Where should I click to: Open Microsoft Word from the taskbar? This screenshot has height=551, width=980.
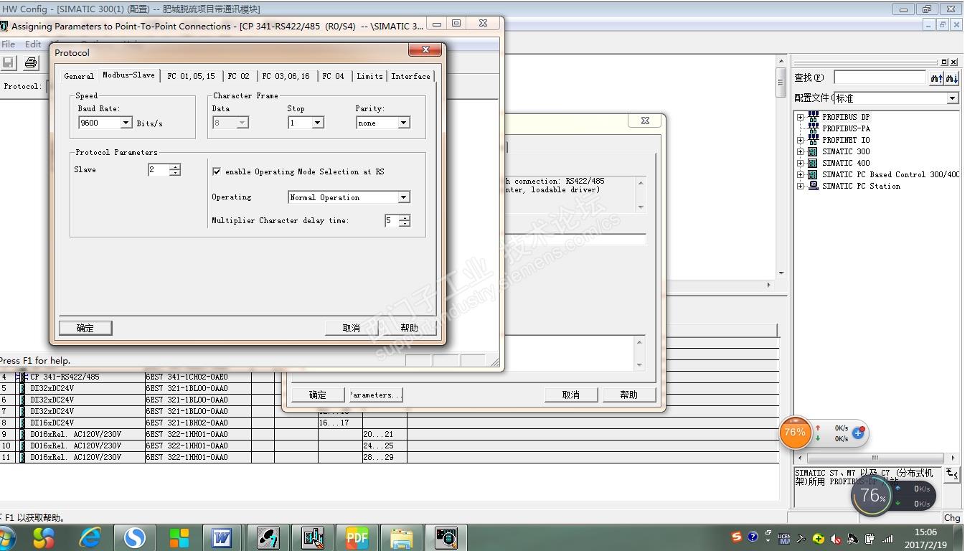click(x=222, y=537)
